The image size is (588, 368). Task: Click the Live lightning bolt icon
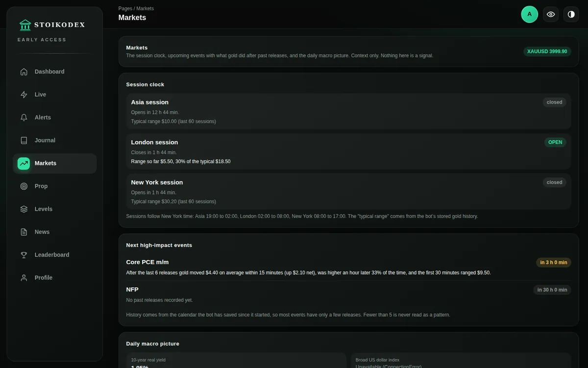(24, 95)
